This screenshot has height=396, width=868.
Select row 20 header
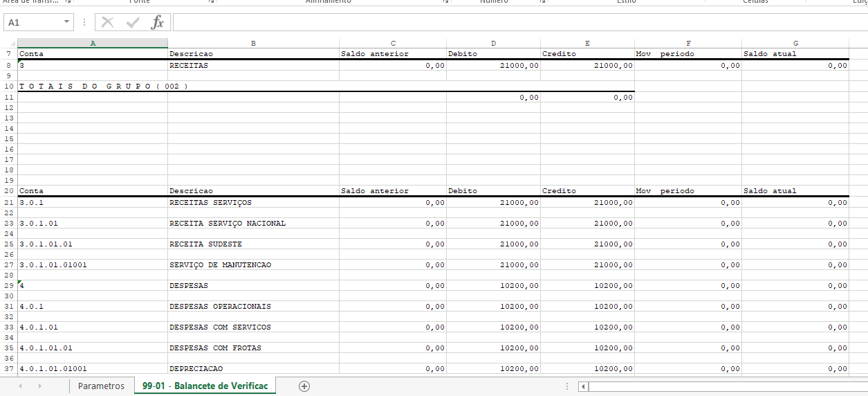(x=9, y=190)
